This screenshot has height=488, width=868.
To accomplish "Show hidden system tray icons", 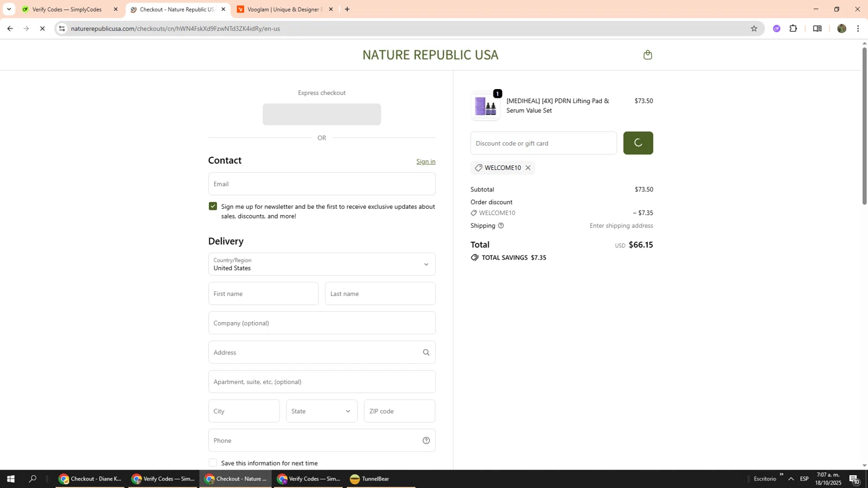I will point(791,479).
